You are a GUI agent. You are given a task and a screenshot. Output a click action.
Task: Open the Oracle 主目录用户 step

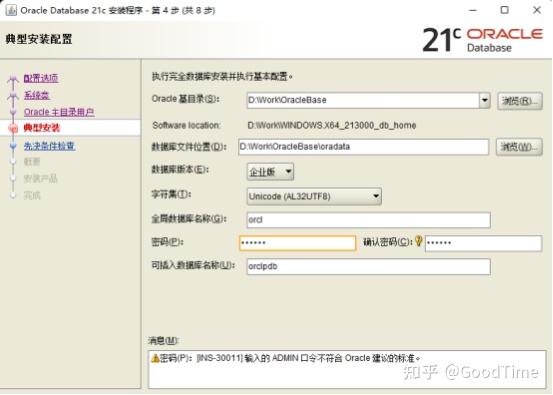[59, 112]
